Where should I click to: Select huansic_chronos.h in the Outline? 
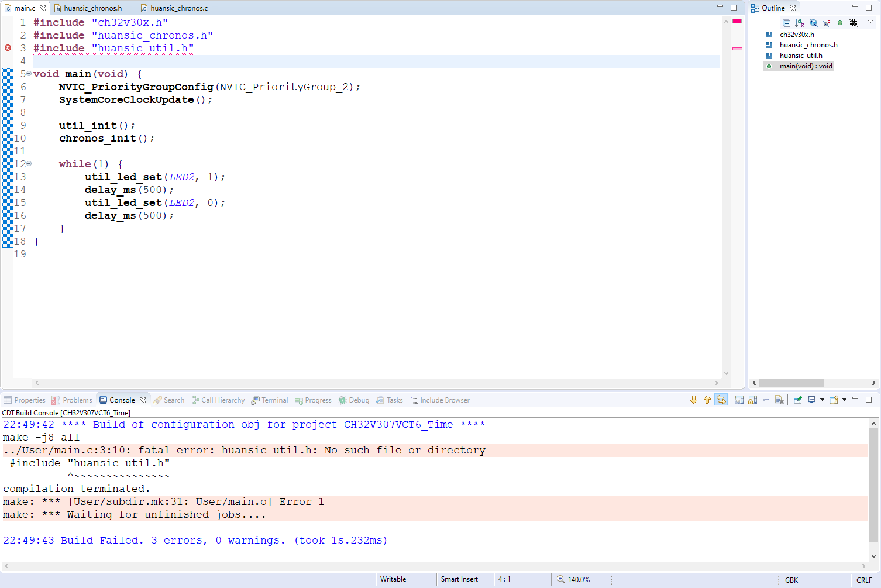point(808,45)
